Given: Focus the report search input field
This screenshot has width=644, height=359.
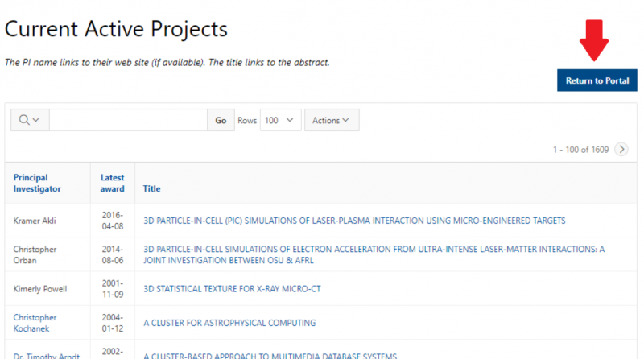Looking at the screenshot, I should pos(128,120).
